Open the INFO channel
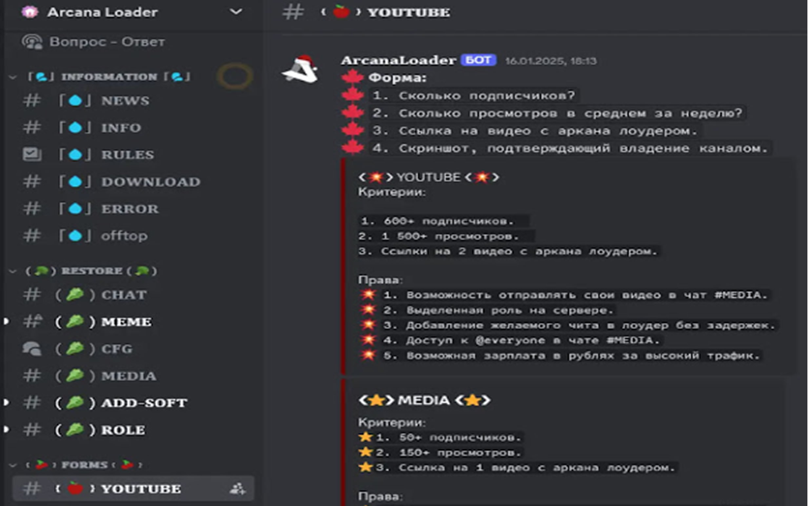The width and height of the screenshot is (812, 506). coord(121,128)
